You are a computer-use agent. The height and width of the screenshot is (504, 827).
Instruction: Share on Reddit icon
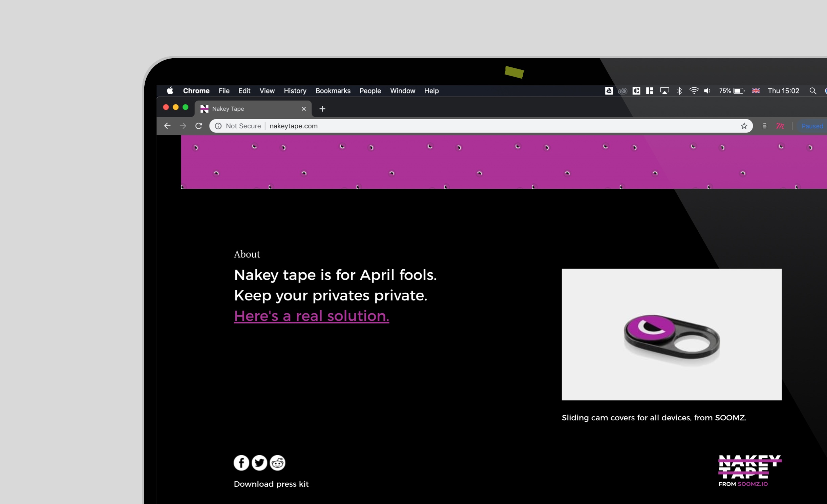coord(277,463)
